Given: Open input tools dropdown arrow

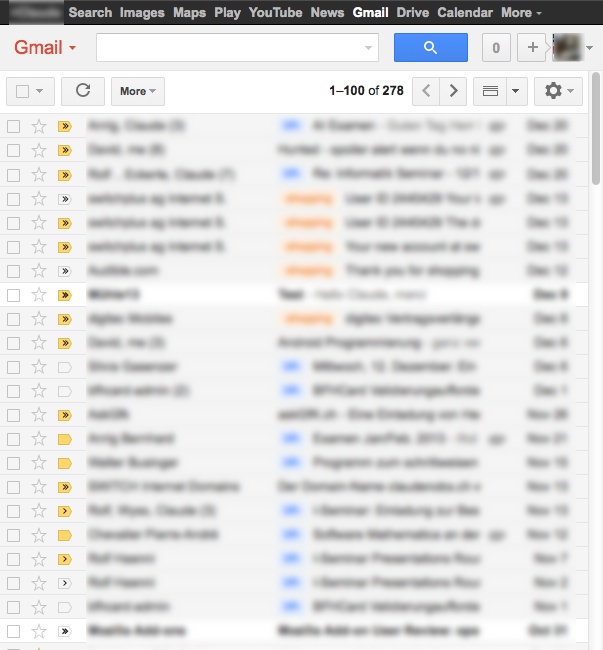Looking at the screenshot, I should point(516,91).
